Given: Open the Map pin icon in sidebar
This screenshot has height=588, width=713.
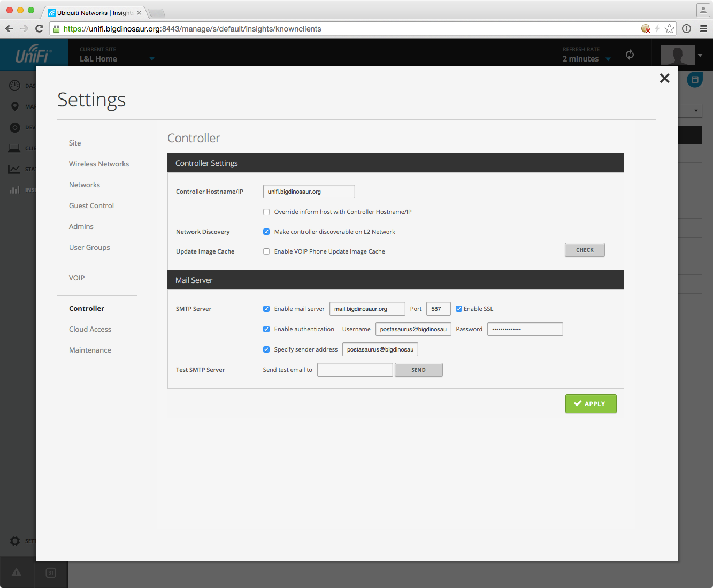Looking at the screenshot, I should click(x=15, y=106).
